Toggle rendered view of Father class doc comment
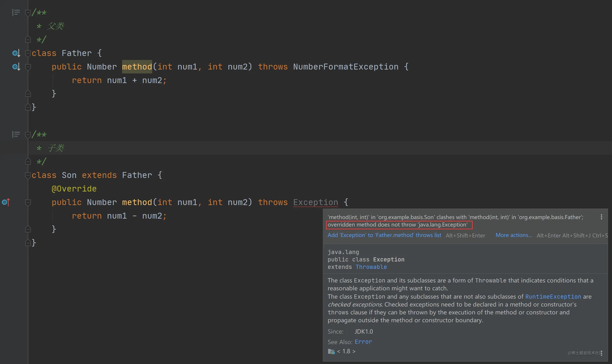 pyautogui.click(x=16, y=12)
